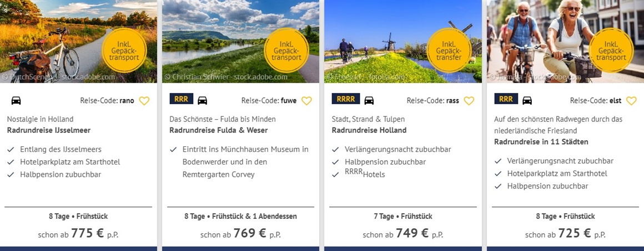Save the rass trip to favorites
The image size is (644, 251).
click(x=469, y=101)
